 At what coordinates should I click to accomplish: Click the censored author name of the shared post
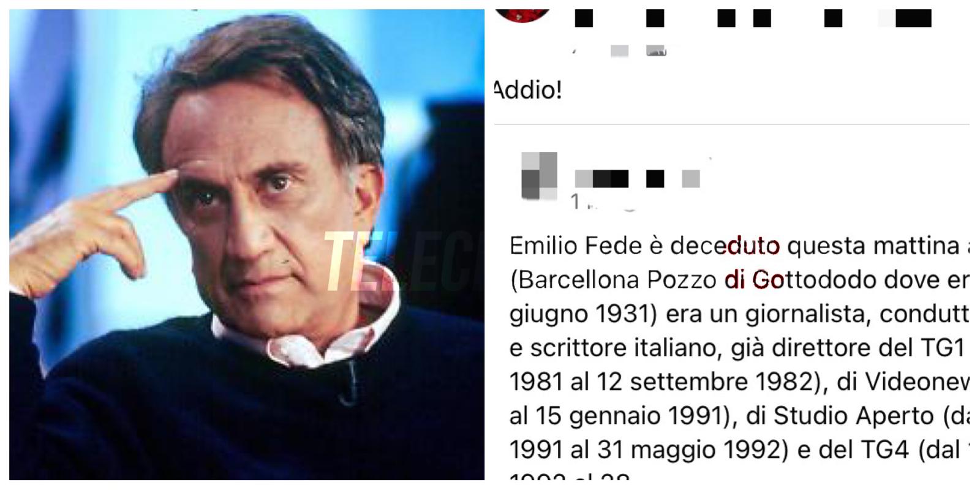(x=638, y=179)
